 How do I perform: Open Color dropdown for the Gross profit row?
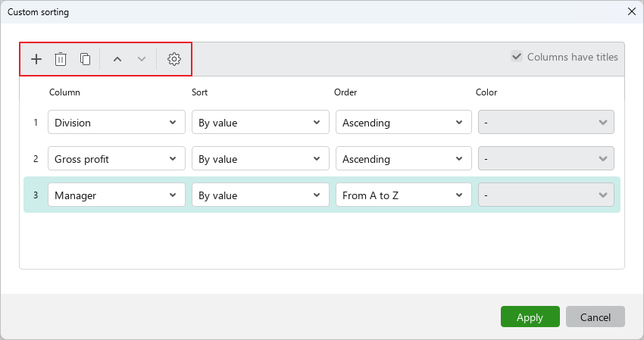pyautogui.click(x=546, y=158)
